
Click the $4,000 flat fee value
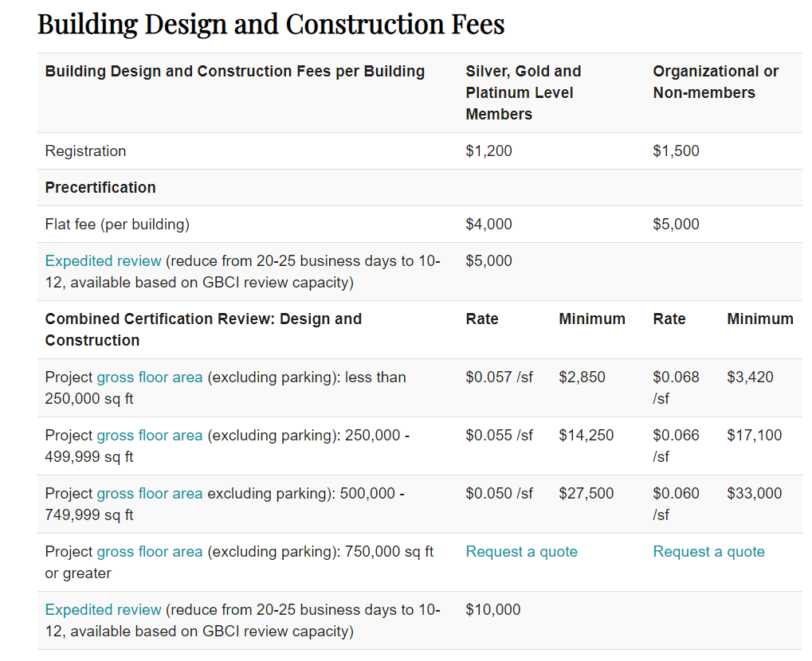[x=488, y=225]
